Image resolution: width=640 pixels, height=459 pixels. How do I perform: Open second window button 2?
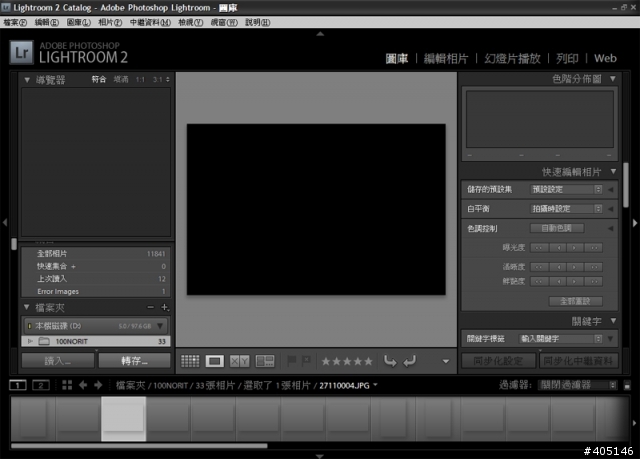click(41, 385)
